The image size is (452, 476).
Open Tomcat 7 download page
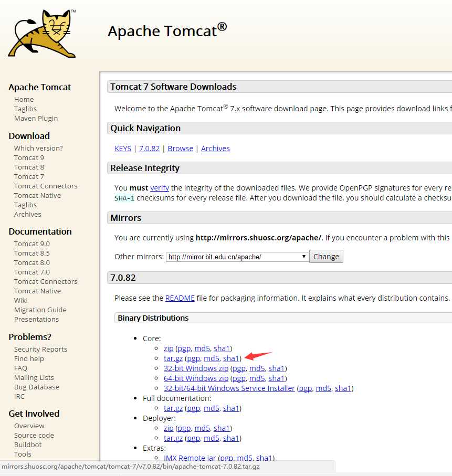coord(29,177)
